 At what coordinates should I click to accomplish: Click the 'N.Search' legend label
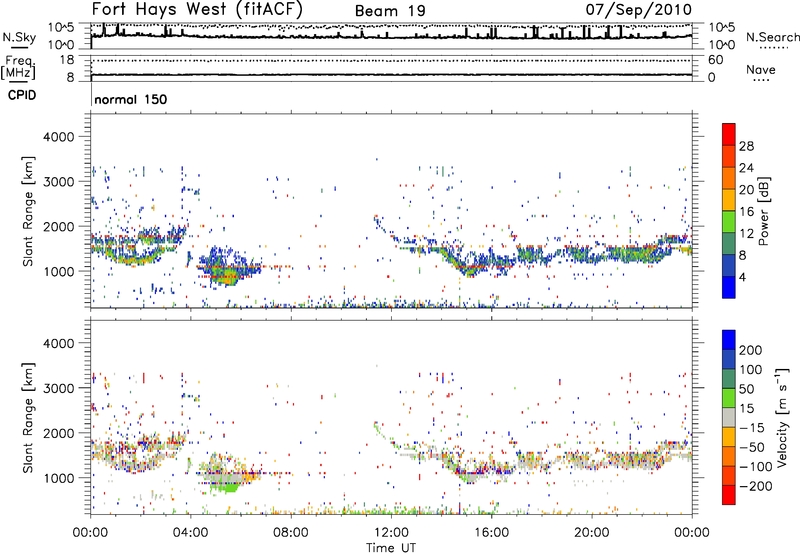tap(772, 37)
